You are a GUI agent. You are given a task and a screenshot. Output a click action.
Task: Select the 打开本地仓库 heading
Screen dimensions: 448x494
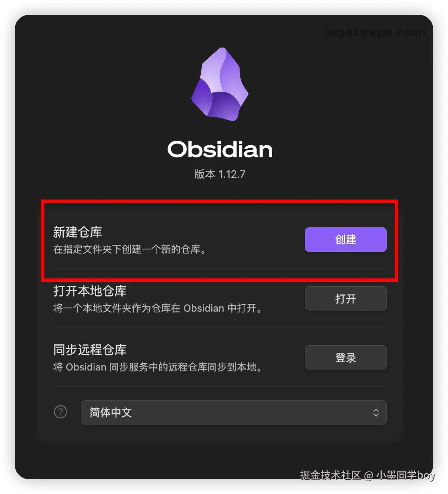(x=90, y=291)
